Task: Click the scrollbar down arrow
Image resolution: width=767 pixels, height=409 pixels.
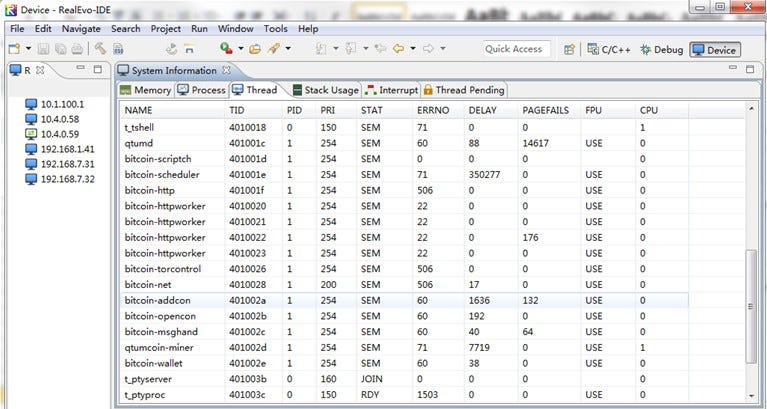Action: tap(751, 397)
